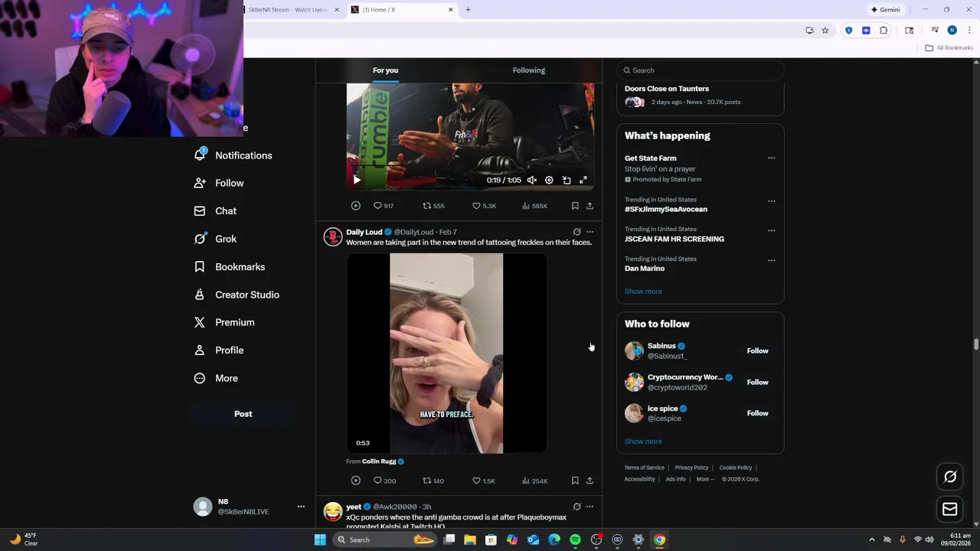
Task: Open a new browser tab
Action: click(468, 10)
